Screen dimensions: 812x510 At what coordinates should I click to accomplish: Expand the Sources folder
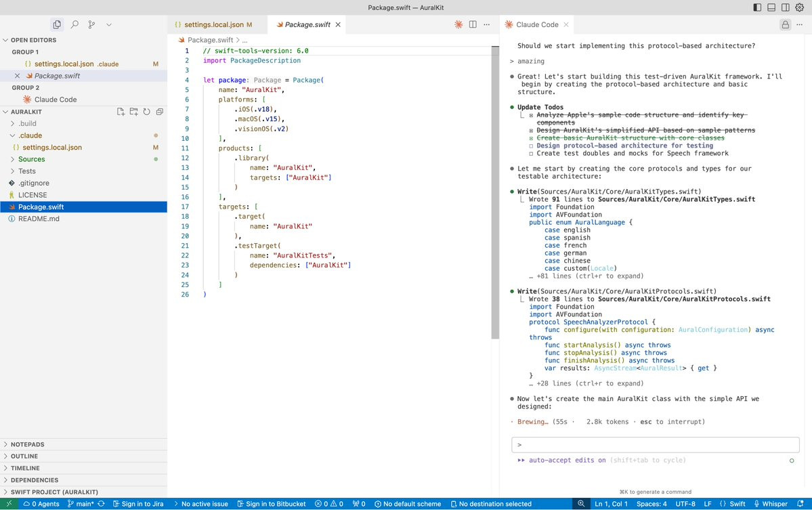tap(31, 159)
